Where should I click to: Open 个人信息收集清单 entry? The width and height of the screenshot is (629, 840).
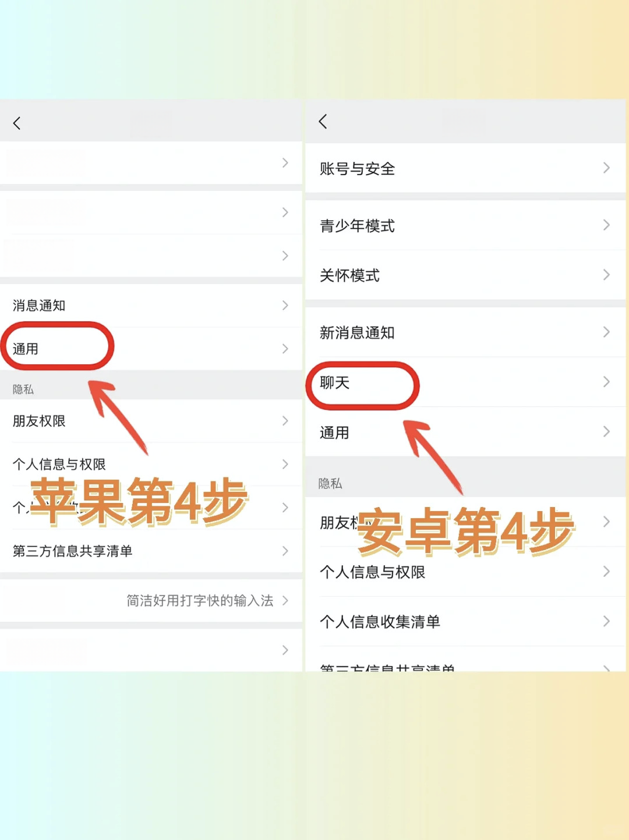[465, 621]
